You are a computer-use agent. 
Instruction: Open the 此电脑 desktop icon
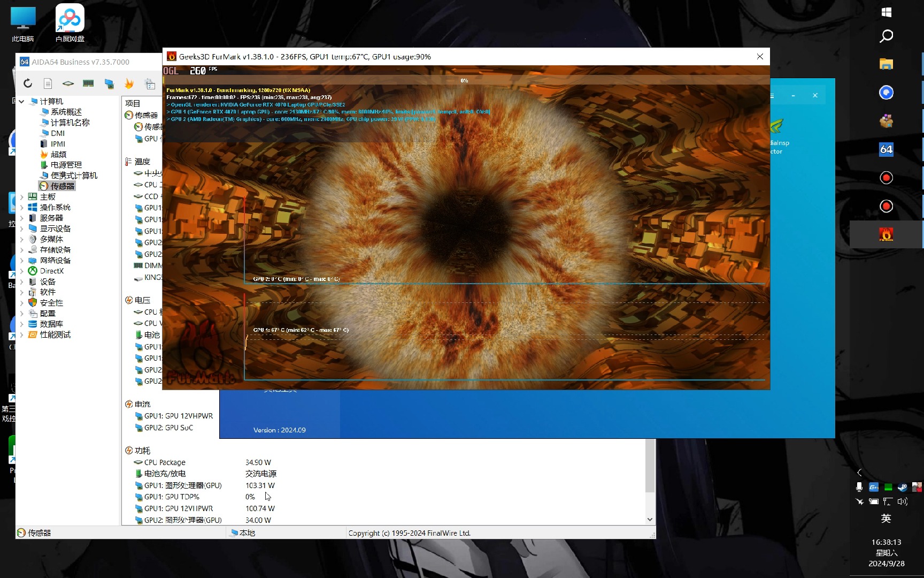click(23, 25)
